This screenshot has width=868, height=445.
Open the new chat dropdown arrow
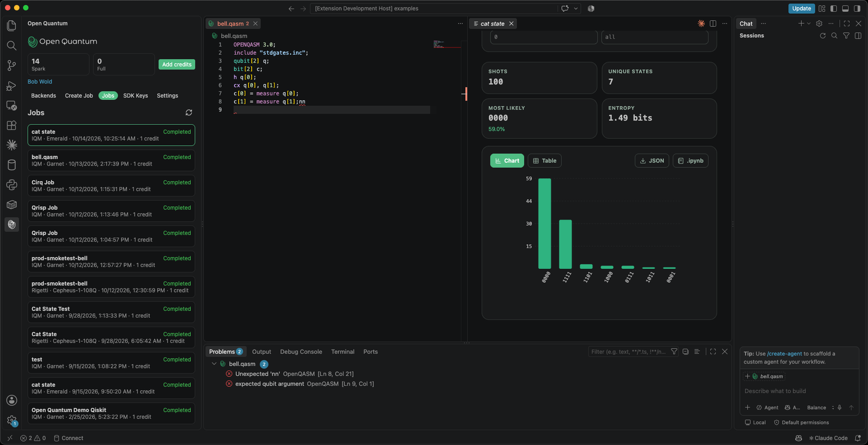(809, 24)
